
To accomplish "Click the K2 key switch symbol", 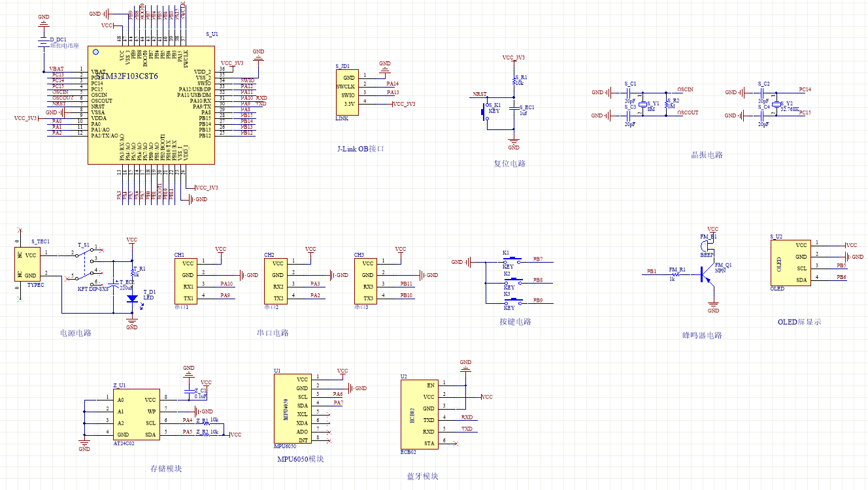I will coord(512,282).
